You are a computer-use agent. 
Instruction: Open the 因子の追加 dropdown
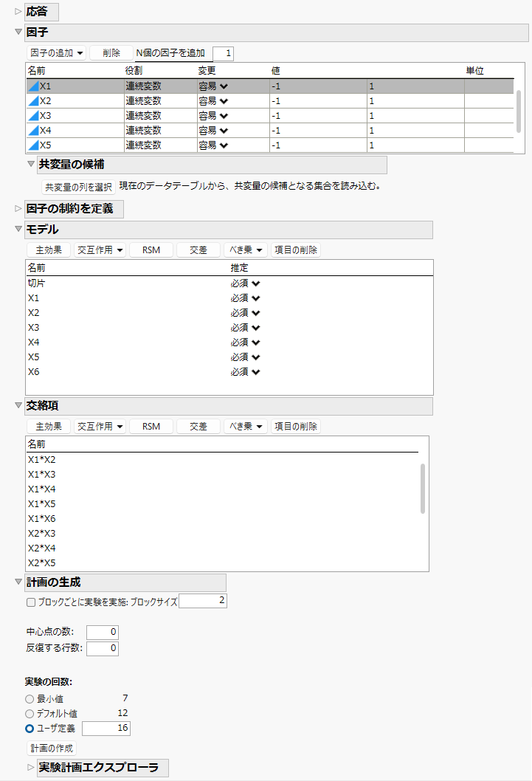tap(56, 53)
